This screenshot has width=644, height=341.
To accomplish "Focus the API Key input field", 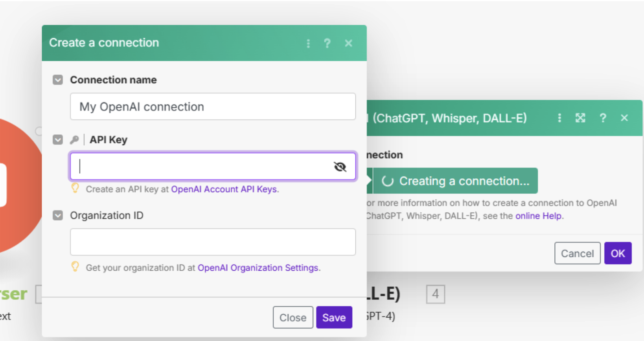I will [213, 167].
